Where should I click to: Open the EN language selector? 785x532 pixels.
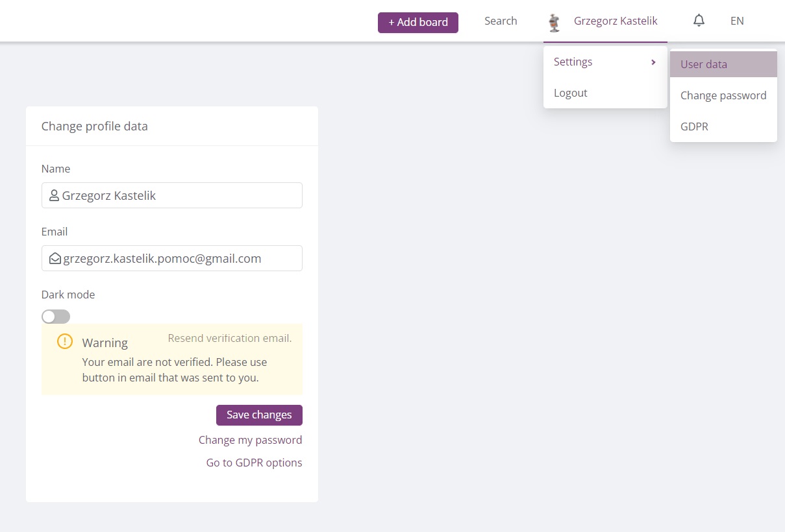736,21
